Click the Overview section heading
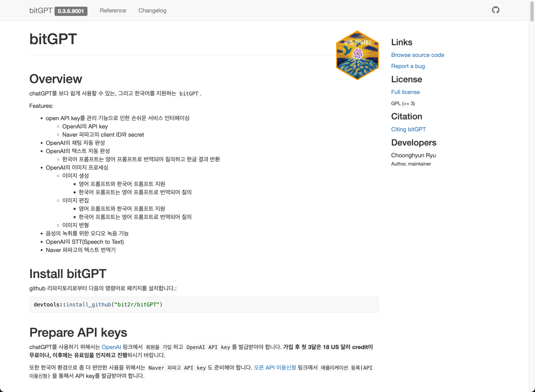The image size is (535, 392). click(x=56, y=79)
